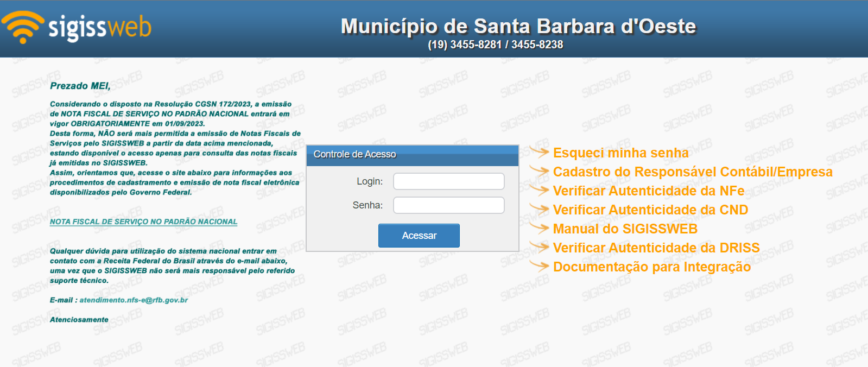
Task: Open Manual do SIGISSWEB link
Action: pyautogui.click(x=625, y=229)
